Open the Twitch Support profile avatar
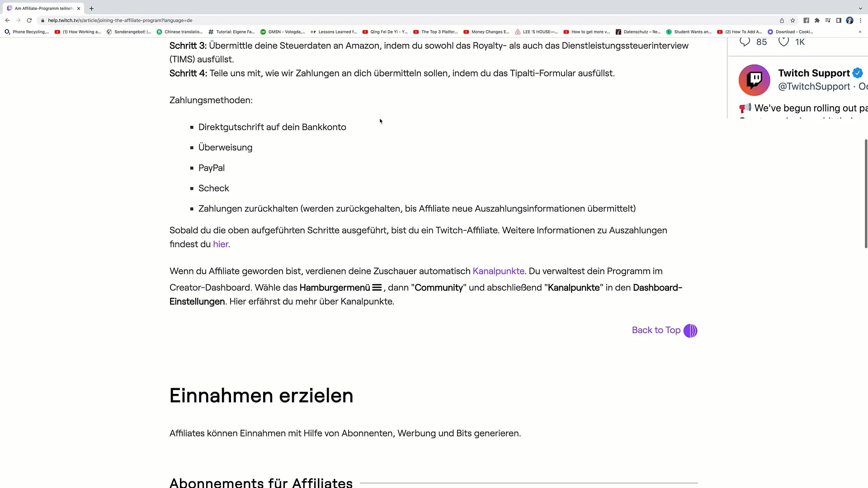Screen dimensions: 868x488 (754, 80)
